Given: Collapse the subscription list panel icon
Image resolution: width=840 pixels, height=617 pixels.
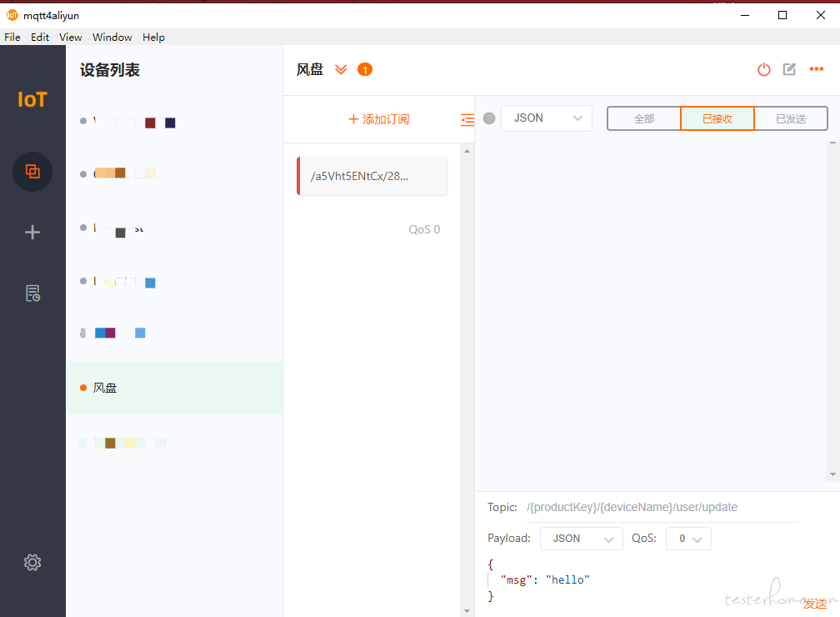Looking at the screenshot, I should click(x=467, y=119).
